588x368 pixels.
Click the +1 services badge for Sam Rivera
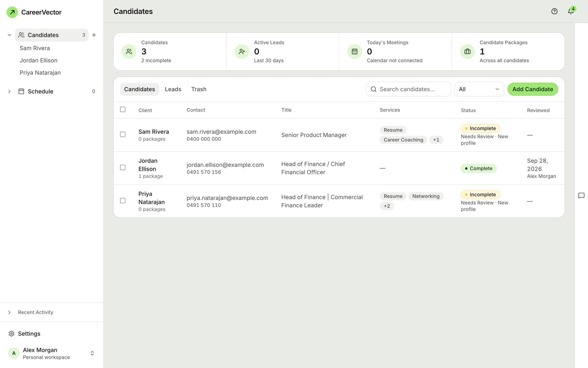[x=436, y=140]
